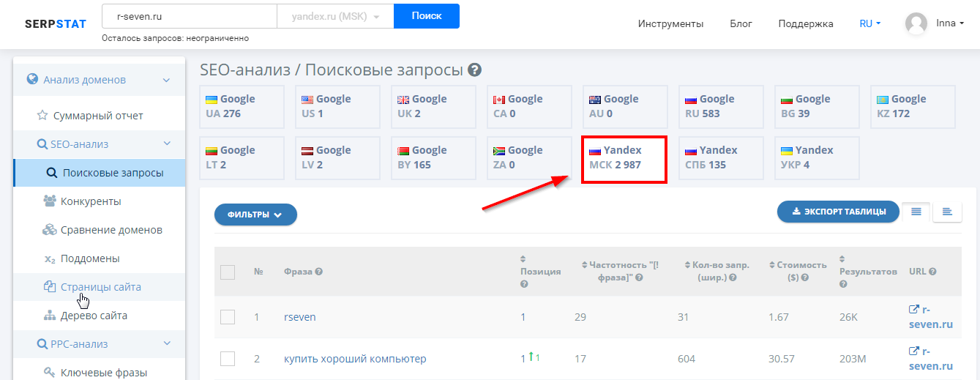
Task: Click the blue Поиск button
Action: 427,16
